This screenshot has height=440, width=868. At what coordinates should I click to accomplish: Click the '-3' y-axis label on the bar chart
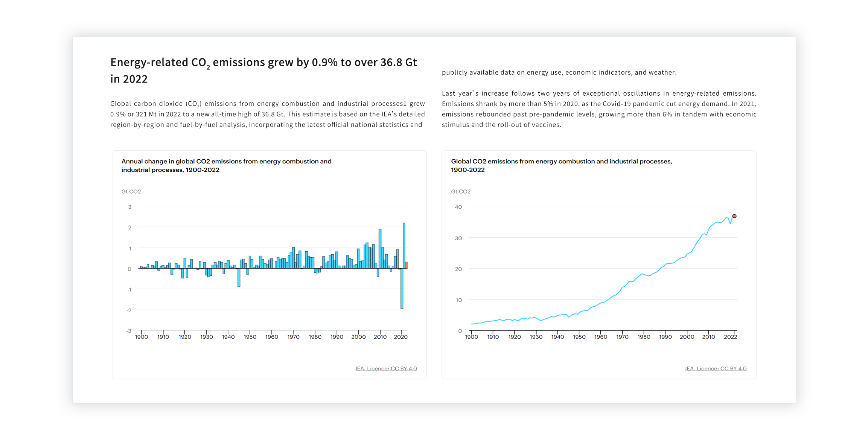point(129,331)
